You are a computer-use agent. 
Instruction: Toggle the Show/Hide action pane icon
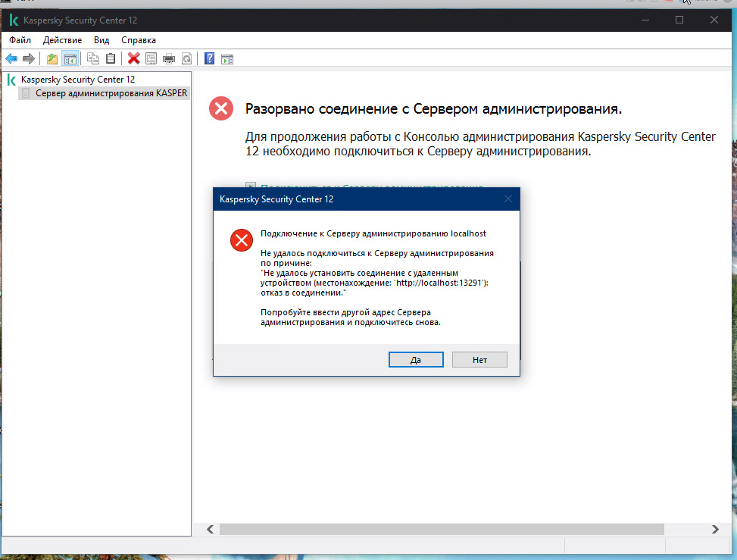pyautogui.click(x=227, y=59)
